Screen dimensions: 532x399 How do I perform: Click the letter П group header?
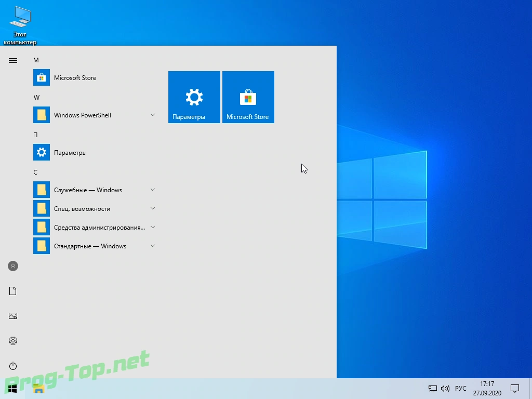click(35, 135)
